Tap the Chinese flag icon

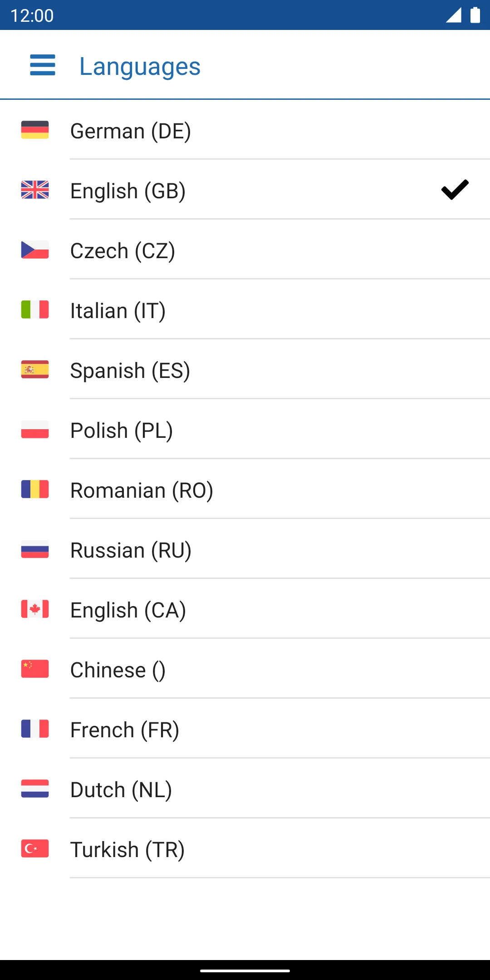(x=35, y=669)
